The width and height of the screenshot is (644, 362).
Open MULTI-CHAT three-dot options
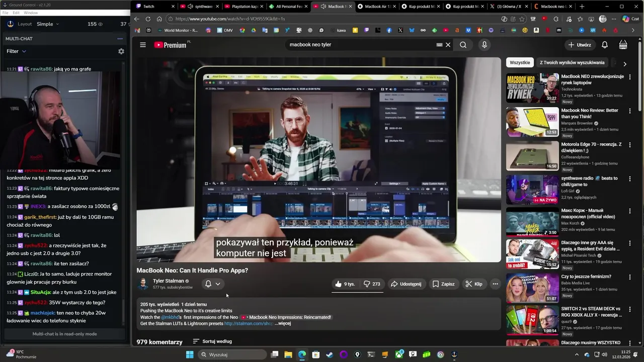[120, 39]
